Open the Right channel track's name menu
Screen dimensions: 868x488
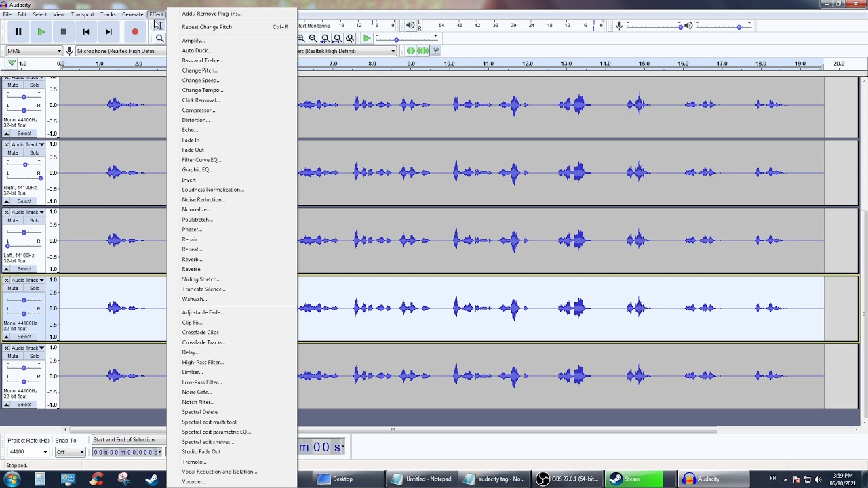coord(27,144)
